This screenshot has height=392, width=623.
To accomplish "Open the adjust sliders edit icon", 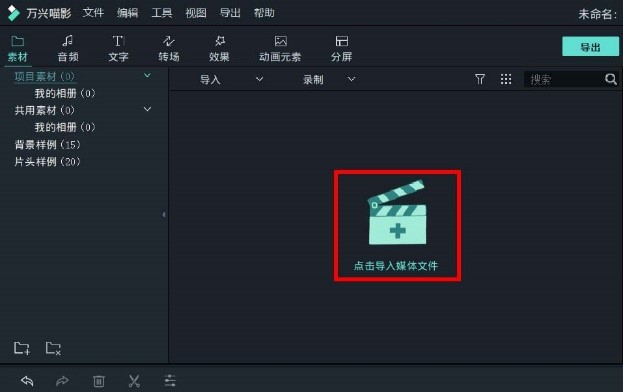I will click(x=170, y=380).
